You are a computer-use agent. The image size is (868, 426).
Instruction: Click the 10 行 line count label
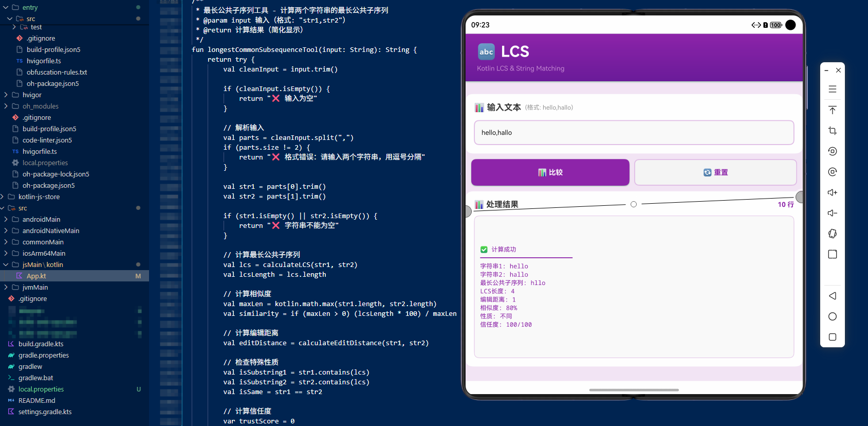(786, 204)
